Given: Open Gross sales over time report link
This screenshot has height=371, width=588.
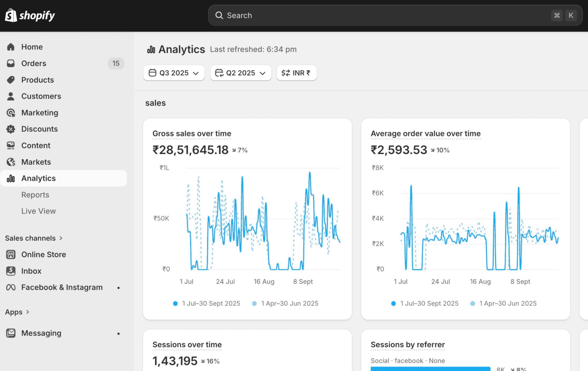Looking at the screenshot, I should pos(192,134).
